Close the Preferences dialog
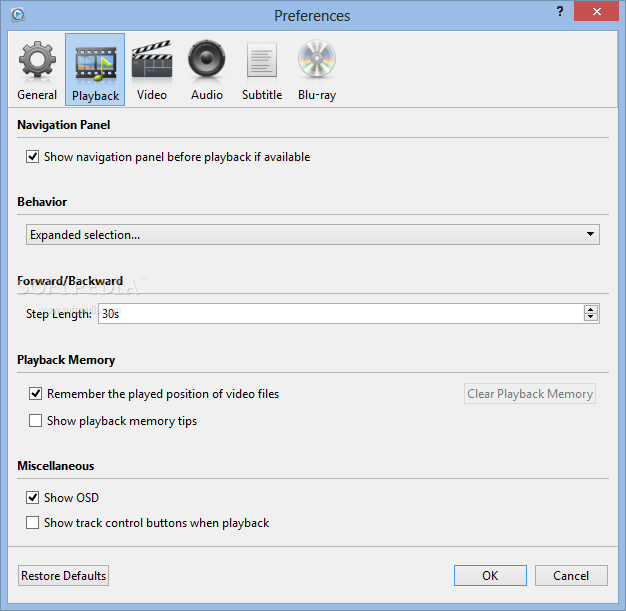 click(x=596, y=11)
